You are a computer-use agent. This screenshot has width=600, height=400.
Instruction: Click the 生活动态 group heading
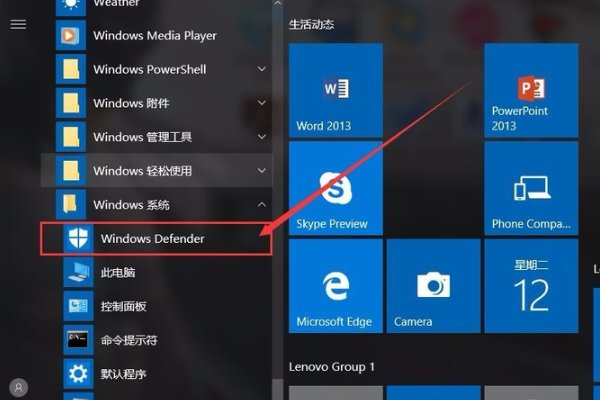311,24
